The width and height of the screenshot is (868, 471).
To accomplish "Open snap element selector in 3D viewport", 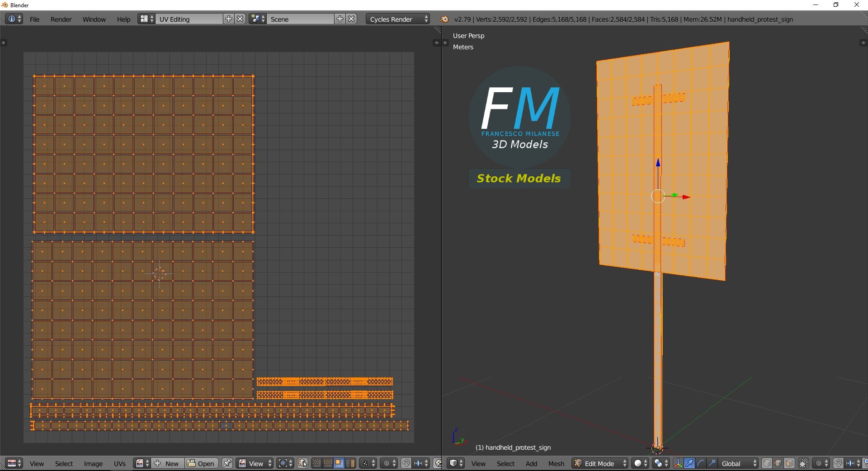I will [854, 463].
